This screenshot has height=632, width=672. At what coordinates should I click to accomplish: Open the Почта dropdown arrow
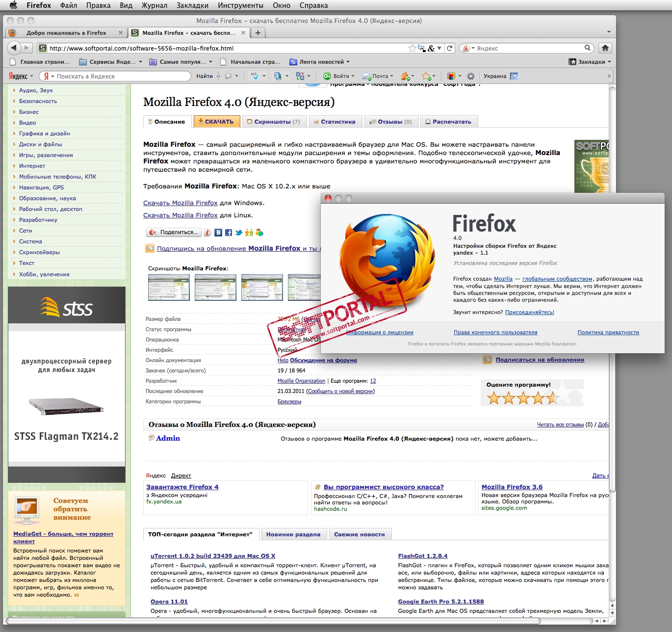click(391, 76)
